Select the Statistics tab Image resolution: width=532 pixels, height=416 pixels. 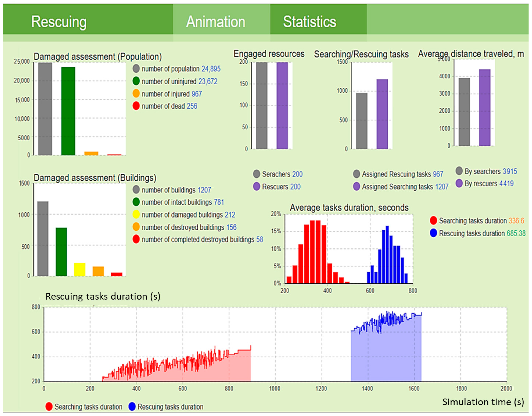coord(318,21)
